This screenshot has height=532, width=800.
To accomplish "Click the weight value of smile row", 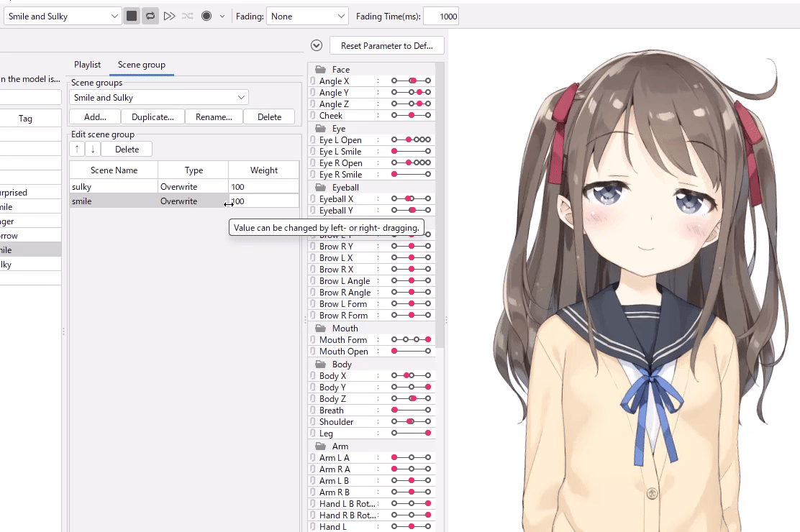I will (263, 201).
